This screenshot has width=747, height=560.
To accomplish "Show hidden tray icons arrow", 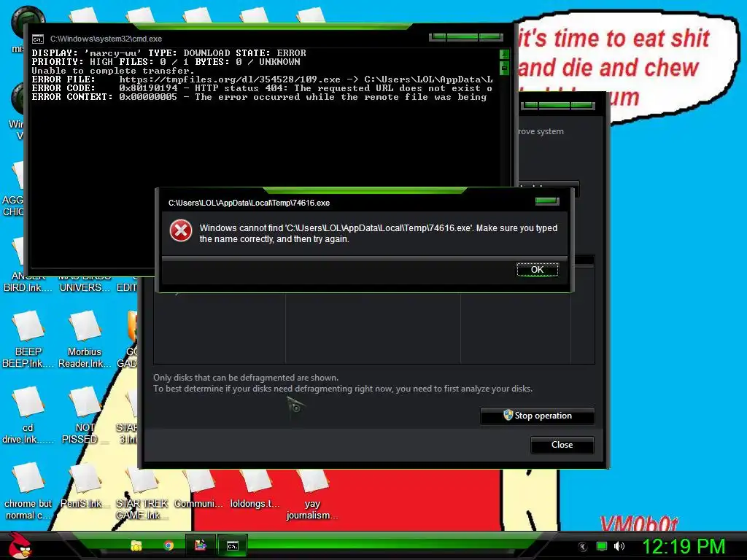I will tap(582, 547).
